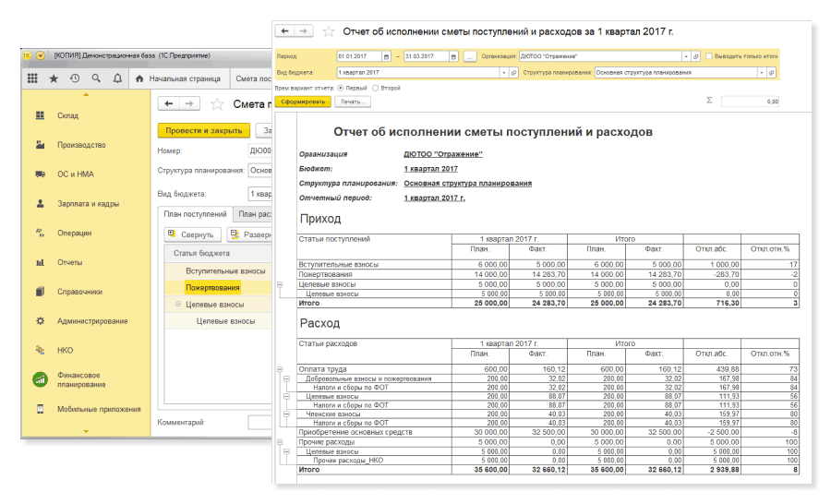This screenshot has width=831, height=504.
Task: Open План поступлений tab
Action: click(x=195, y=214)
